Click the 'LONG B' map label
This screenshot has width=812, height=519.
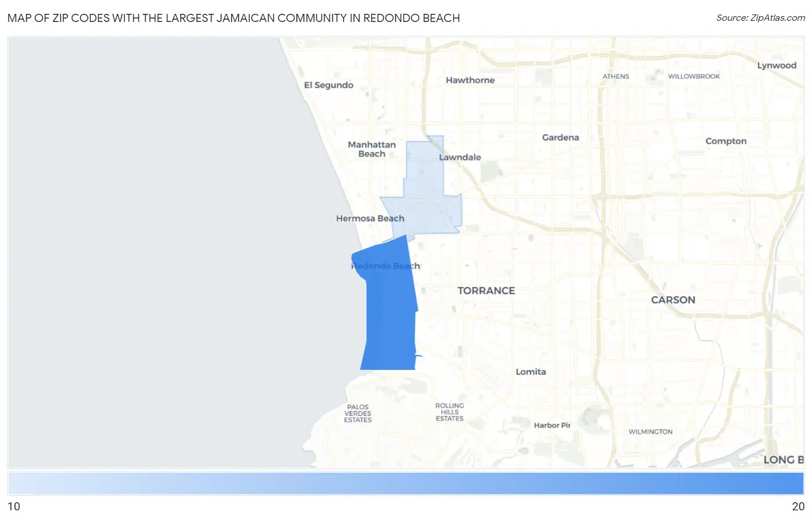point(784,460)
